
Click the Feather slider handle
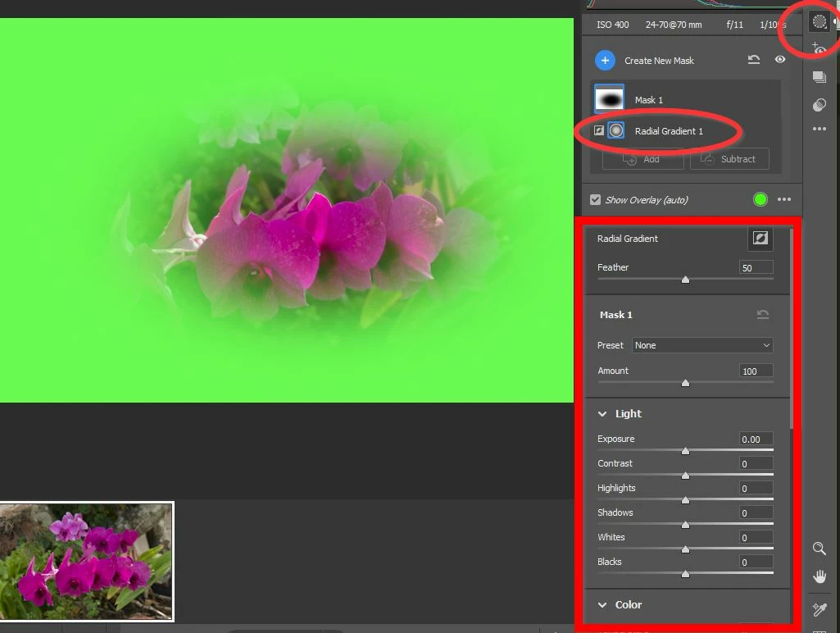(x=685, y=280)
